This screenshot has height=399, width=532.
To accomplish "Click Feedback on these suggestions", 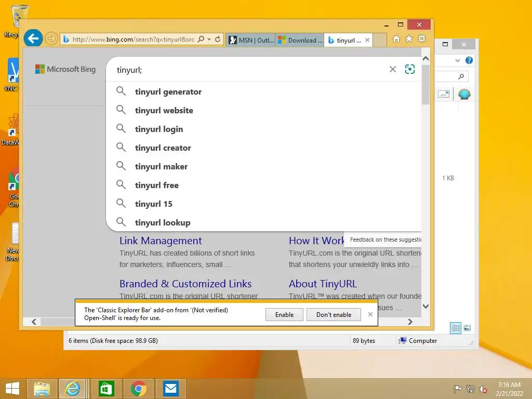I will (385, 240).
